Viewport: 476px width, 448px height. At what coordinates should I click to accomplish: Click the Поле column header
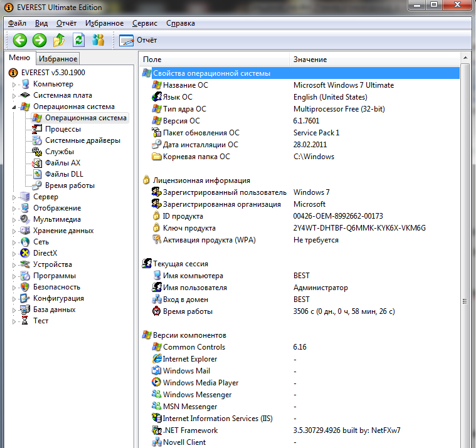[214, 60]
